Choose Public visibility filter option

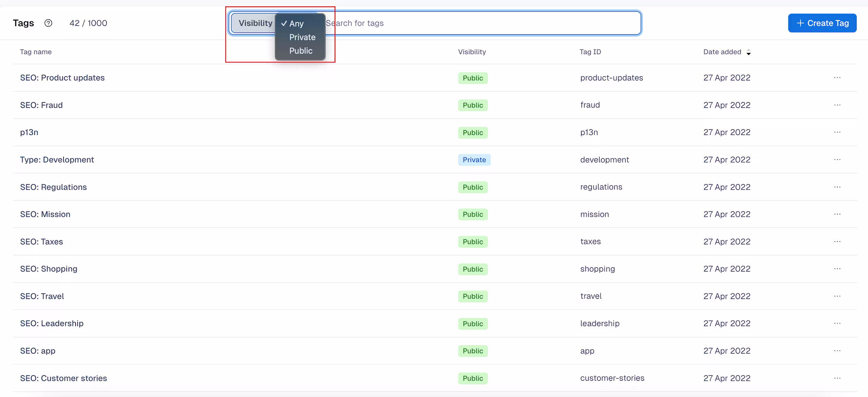[300, 51]
